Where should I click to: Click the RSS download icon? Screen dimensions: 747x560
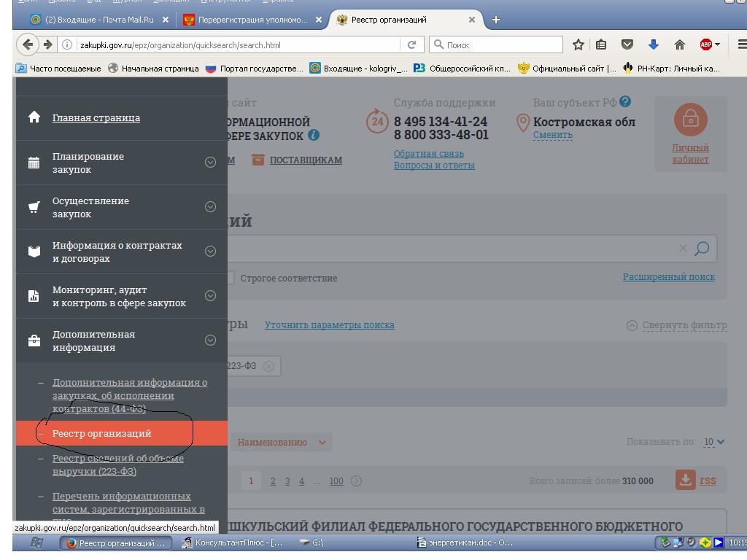pyautogui.click(x=685, y=480)
